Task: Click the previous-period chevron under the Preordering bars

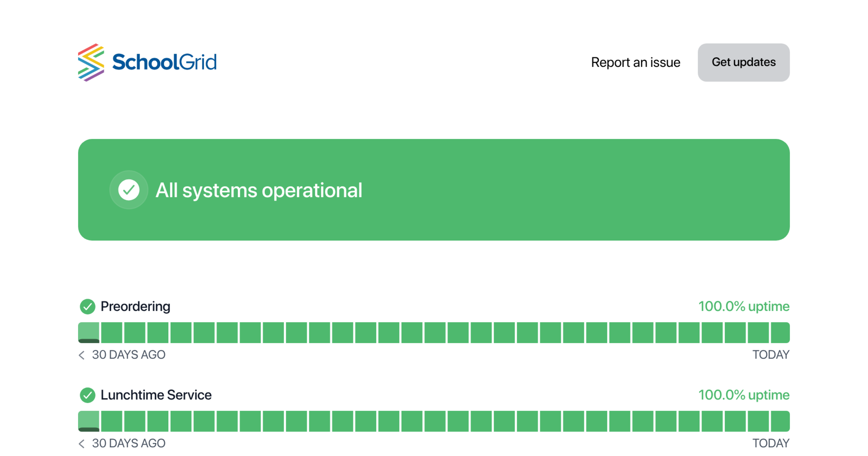Action: click(x=82, y=355)
